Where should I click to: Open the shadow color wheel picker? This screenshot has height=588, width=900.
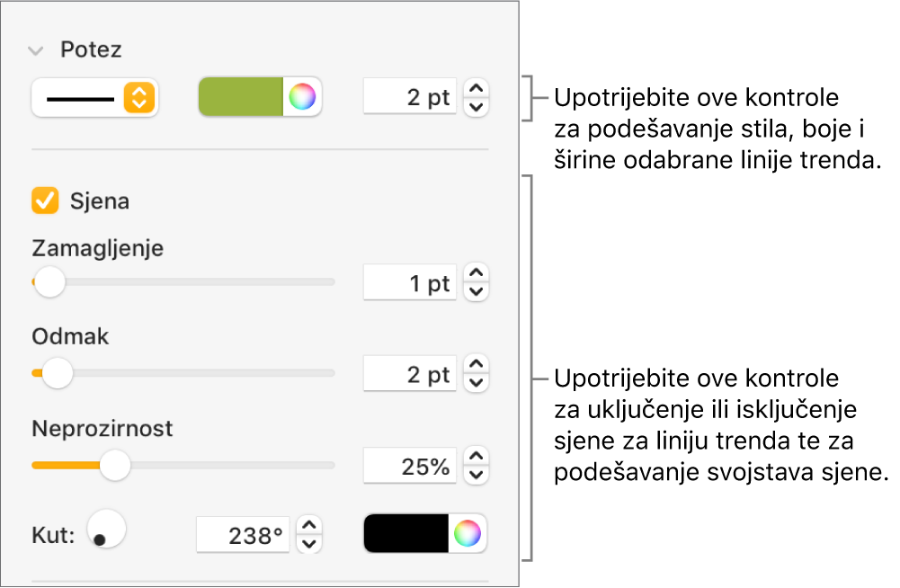[468, 534]
